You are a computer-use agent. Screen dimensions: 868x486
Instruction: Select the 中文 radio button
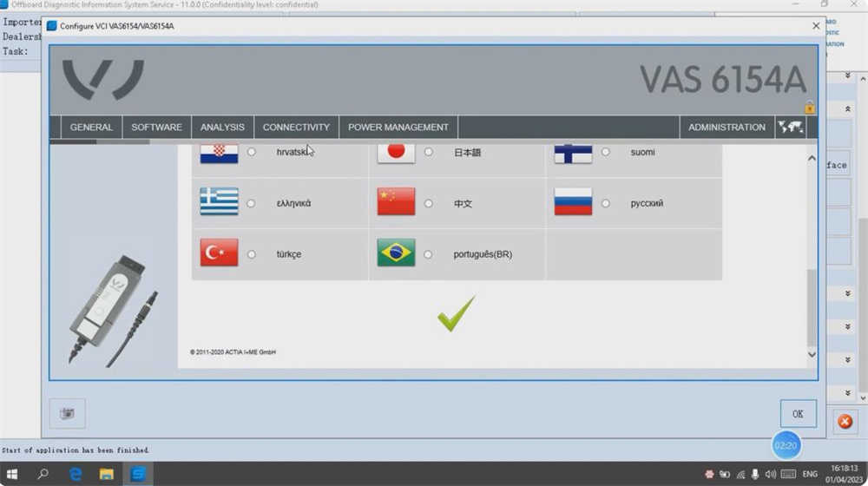[429, 204]
